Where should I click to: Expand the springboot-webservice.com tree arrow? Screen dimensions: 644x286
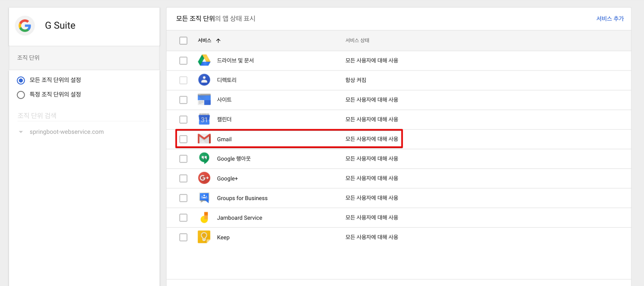[x=21, y=132]
